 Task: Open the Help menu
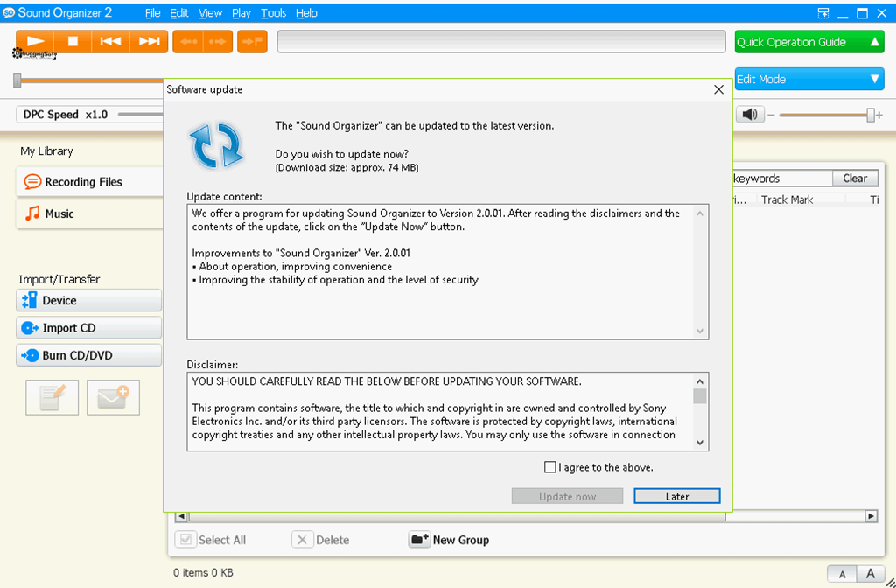tap(306, 12)
